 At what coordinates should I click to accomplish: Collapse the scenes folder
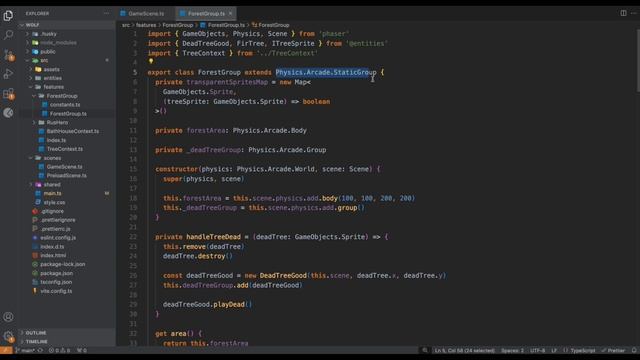point(67,158)
